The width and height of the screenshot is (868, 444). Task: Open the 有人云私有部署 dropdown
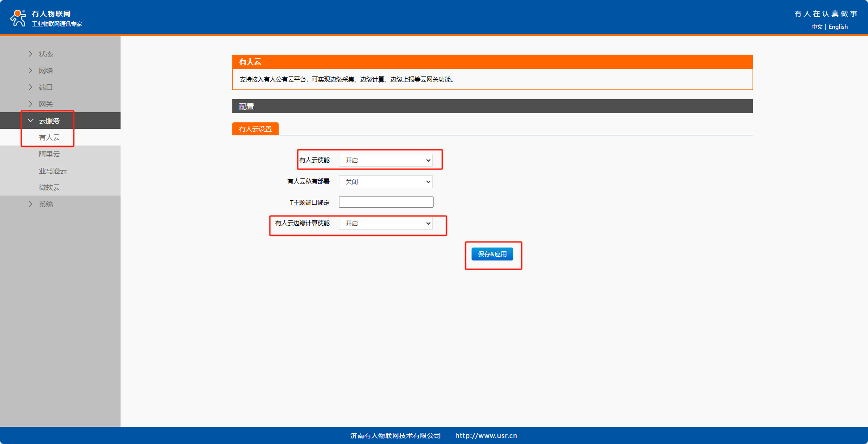[386, 182]
